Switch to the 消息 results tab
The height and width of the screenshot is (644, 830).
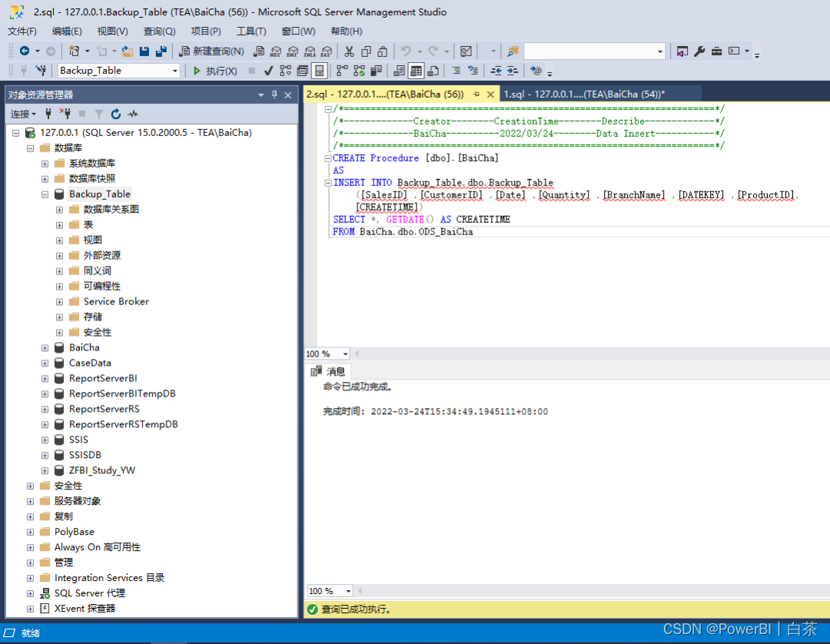coord(328,371)
